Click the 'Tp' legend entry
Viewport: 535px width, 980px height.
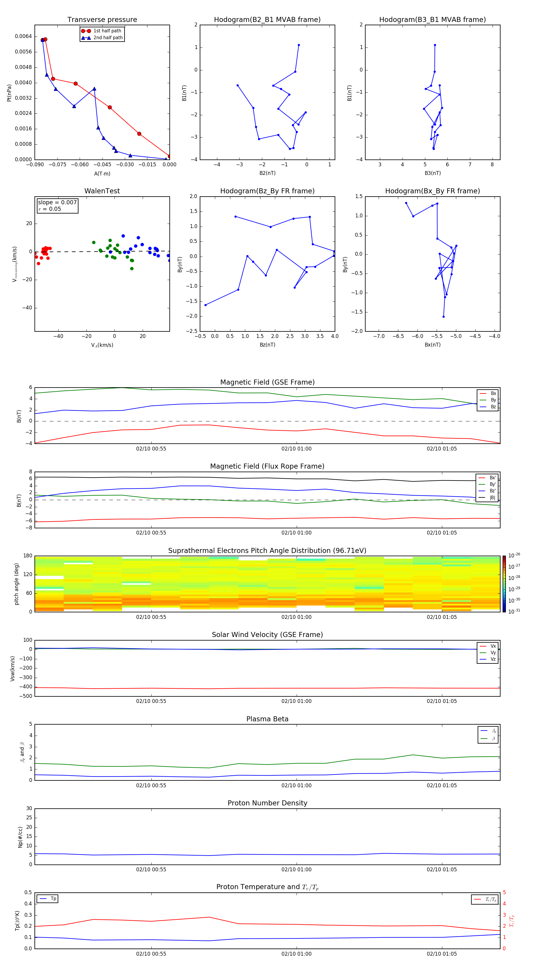click(48, 899)
